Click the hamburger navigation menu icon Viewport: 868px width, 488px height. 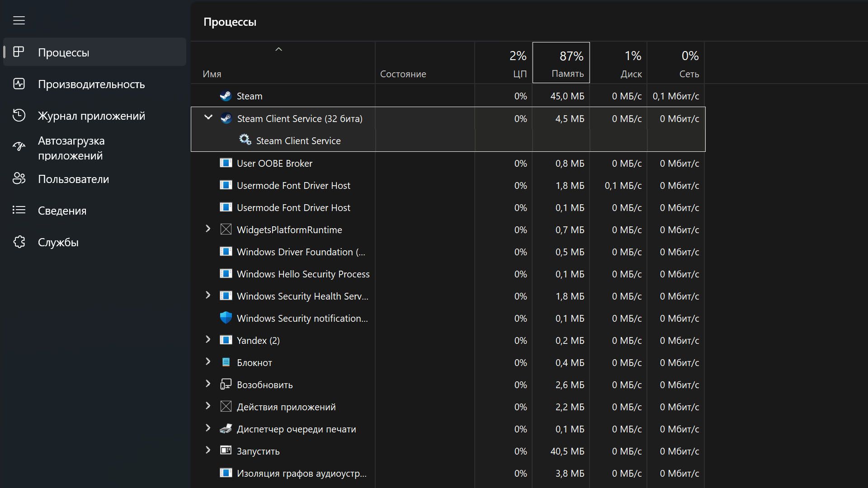click(19, 21)
